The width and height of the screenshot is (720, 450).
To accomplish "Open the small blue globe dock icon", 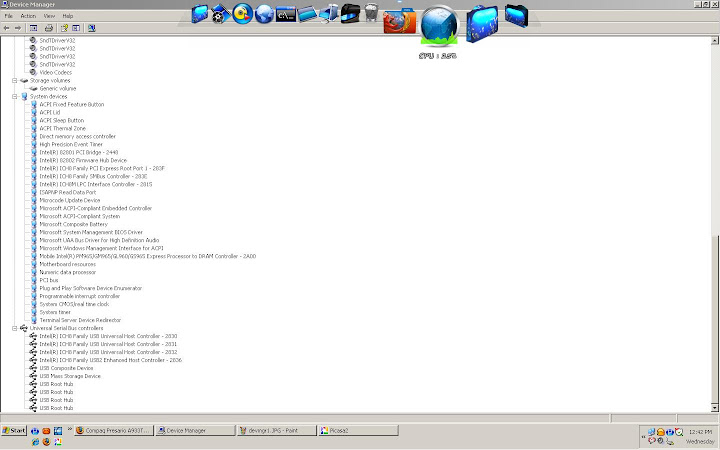I will click(x=264, y=14).
